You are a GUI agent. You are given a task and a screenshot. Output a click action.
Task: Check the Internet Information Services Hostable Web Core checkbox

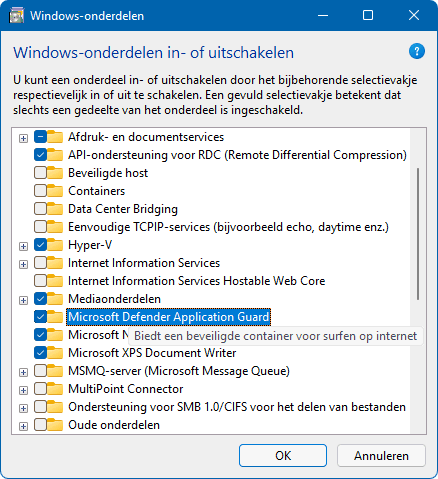coord(40,281)
